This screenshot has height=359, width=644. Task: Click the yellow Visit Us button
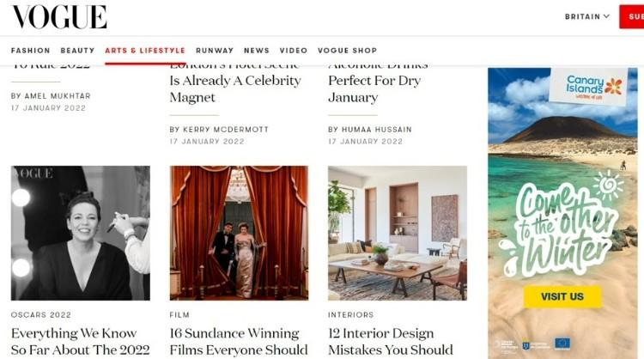tap(562, 296)
